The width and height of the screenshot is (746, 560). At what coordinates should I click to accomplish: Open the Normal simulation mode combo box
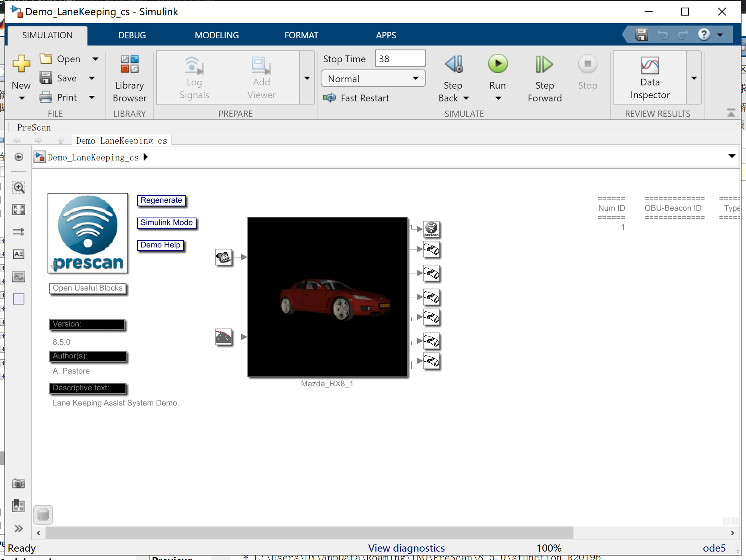tap(373, 79)
